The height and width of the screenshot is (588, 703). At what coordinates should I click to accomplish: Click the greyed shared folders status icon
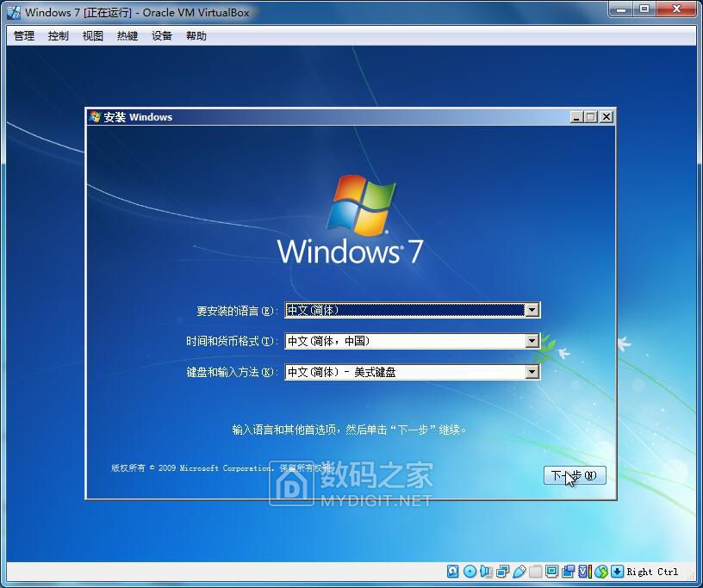point(535,572)
